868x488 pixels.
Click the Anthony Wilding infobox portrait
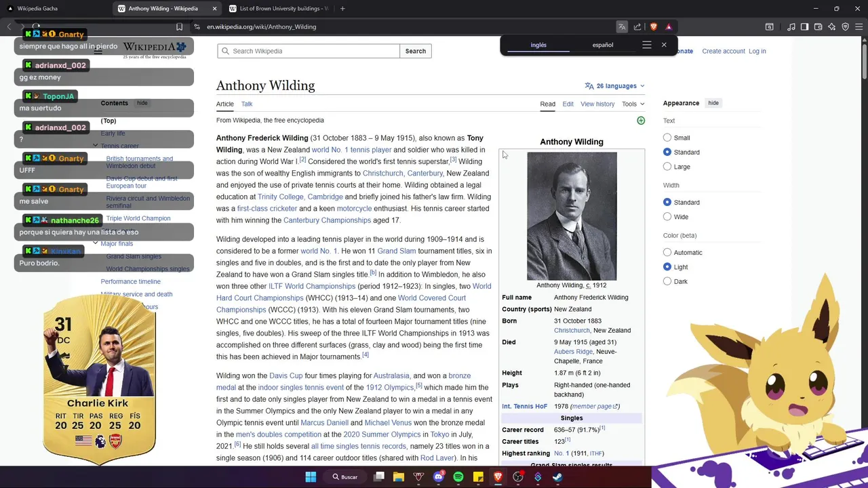click(572, 216)
